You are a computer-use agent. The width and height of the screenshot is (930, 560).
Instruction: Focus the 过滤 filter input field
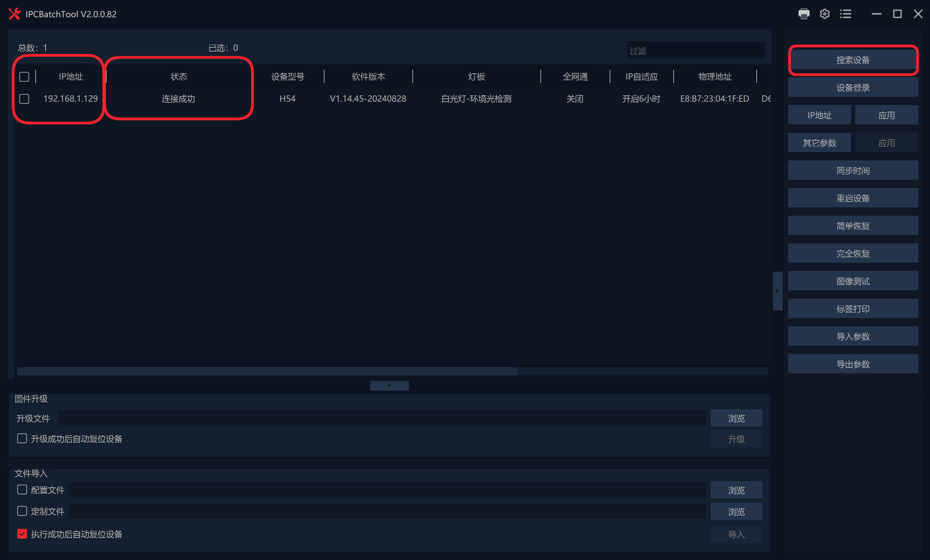click(x=695, y=50)
